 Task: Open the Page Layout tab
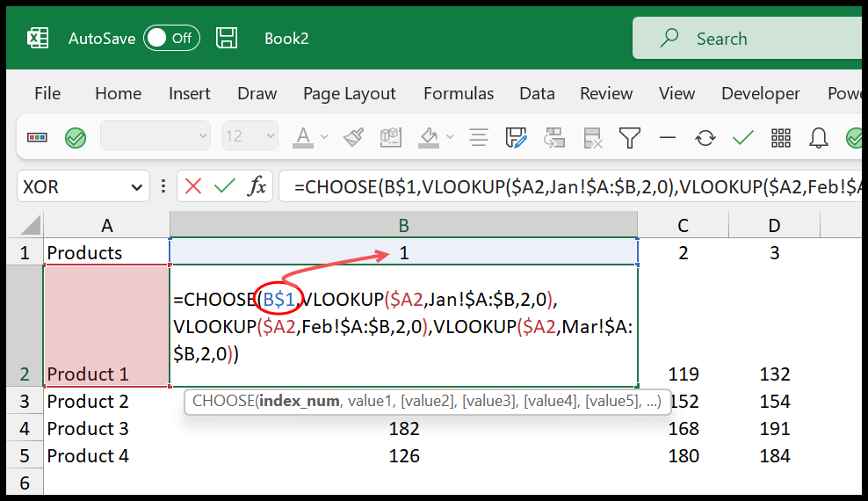click(x=350, y=93)
